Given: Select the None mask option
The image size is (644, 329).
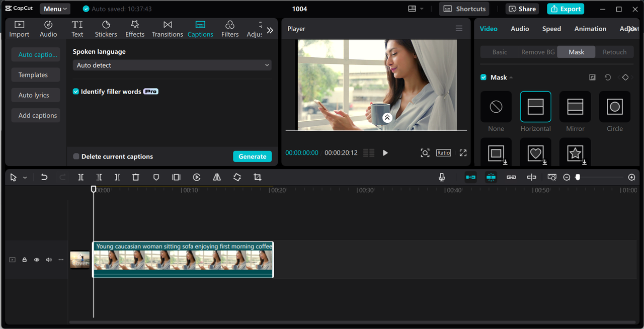Looking at the screenshot, I should 496,107.
